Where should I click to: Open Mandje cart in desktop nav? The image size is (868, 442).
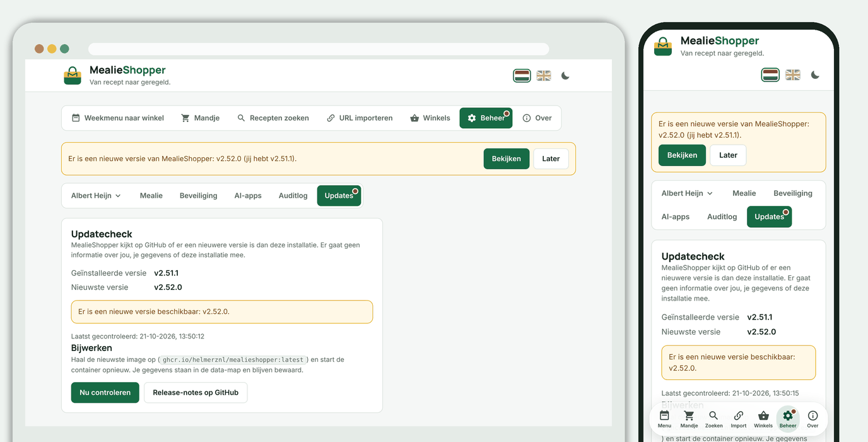201,118
